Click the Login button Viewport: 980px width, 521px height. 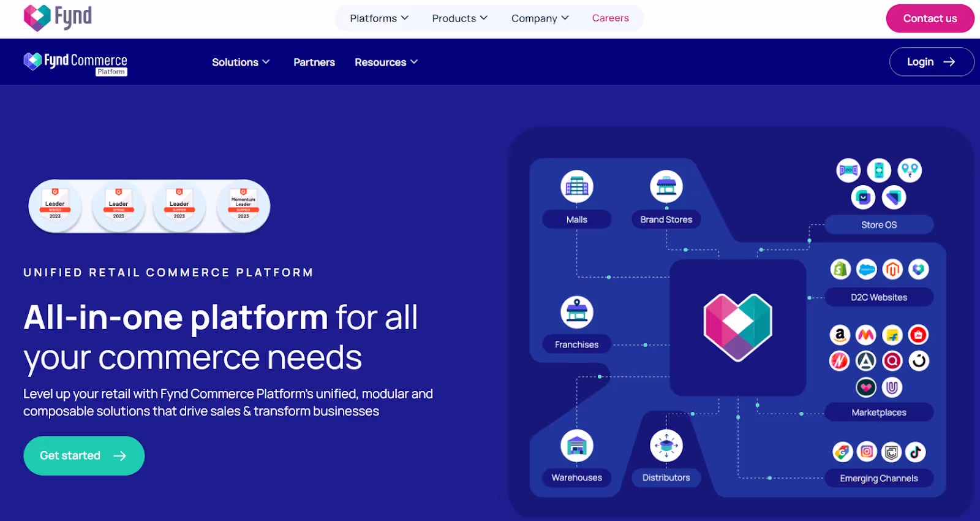click(932, 62)
